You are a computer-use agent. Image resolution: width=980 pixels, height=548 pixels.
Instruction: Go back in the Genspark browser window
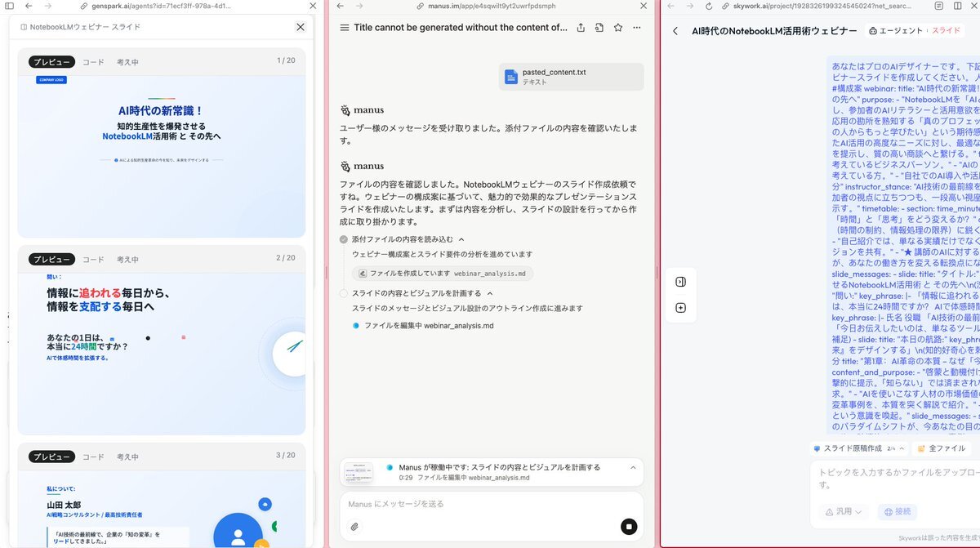pos(29,6)
